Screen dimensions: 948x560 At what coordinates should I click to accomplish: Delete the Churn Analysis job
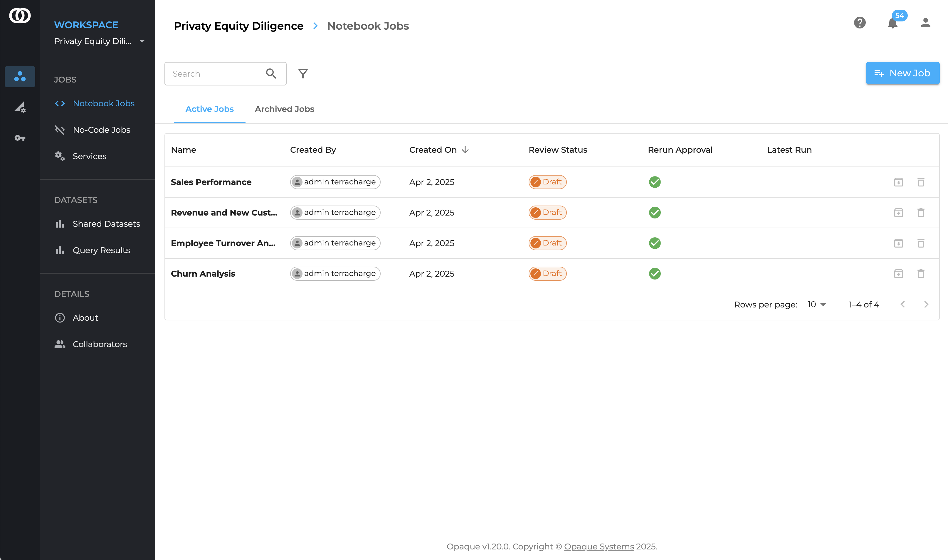(921, 274)
